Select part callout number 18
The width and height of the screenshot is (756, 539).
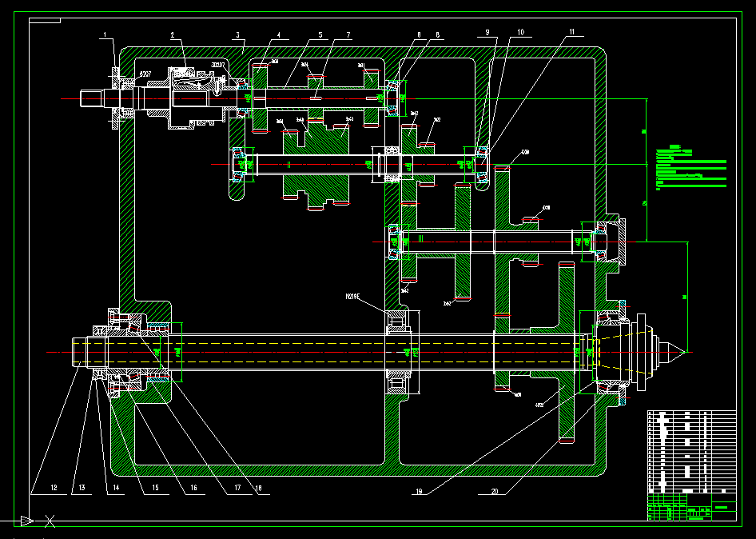(x=258, y=488)
